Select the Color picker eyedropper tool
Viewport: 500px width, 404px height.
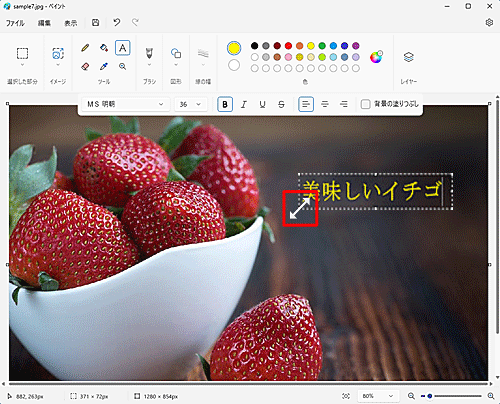click(104, 67)
